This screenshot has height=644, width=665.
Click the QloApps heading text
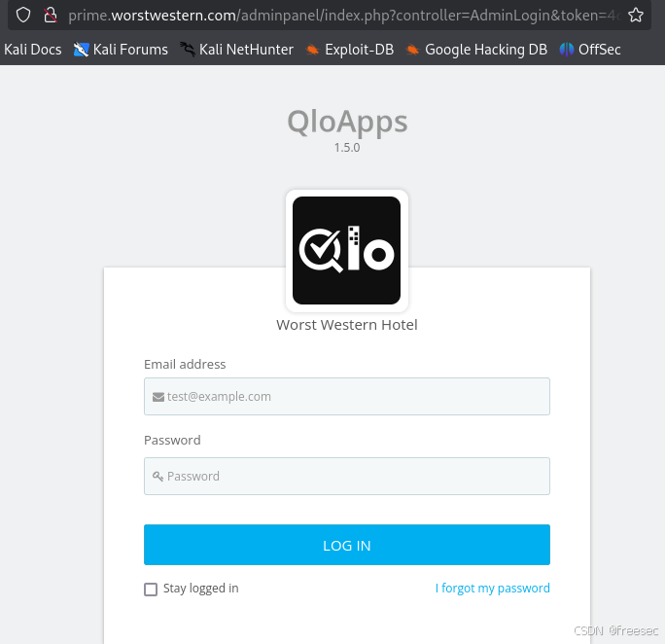347,123
